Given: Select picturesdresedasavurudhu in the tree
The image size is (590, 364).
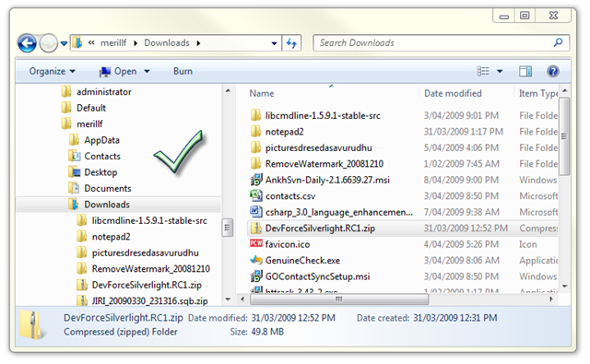Looking at the screenshot, I should [146, 253].
